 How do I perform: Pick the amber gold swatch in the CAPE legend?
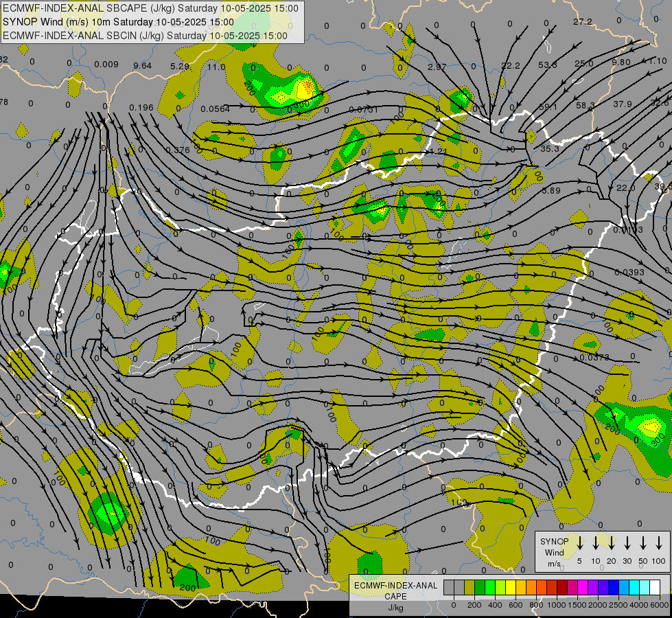[521, 587]
